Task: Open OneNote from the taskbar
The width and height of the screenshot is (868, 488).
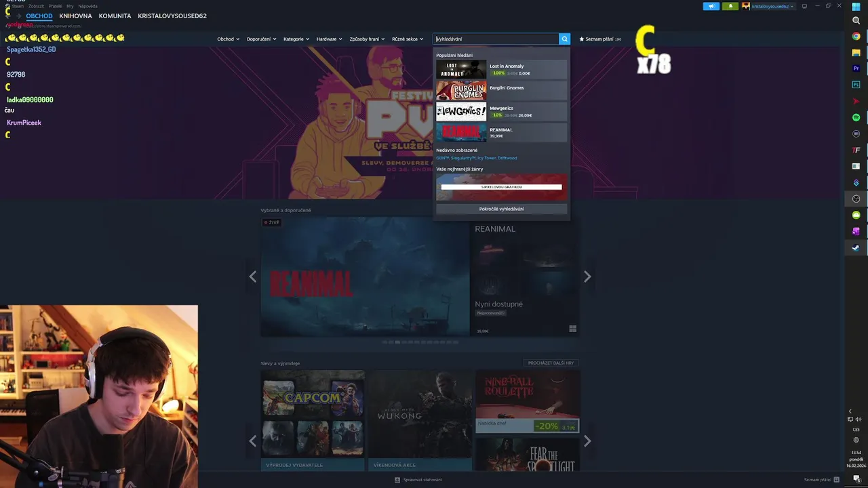Action: click(856, 231)
